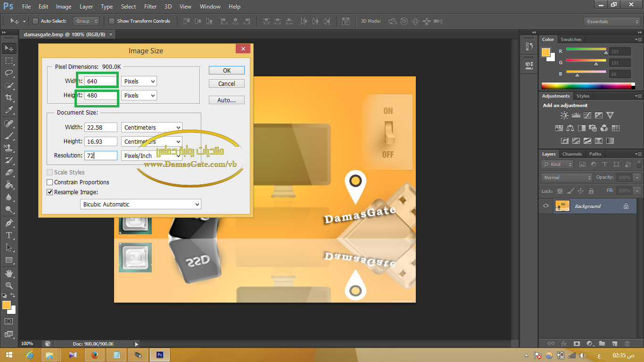Viewport: 644px width, 362px height.
Task: Add a Gradient Map adjustment
Action: coord(610,140)
